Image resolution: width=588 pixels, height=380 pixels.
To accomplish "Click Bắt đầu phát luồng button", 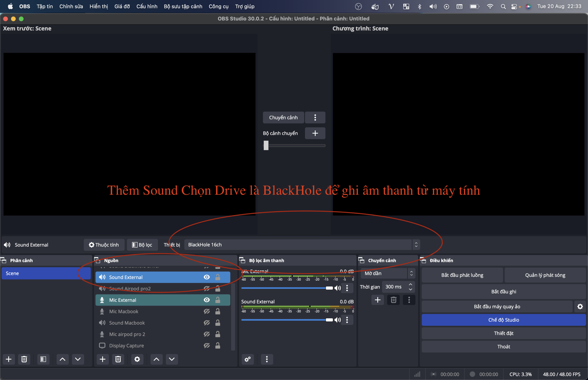I will tap(462, 275).
